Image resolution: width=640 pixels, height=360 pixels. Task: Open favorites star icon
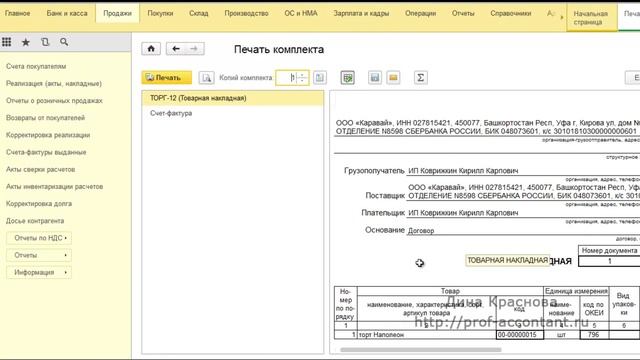point(26,42)
